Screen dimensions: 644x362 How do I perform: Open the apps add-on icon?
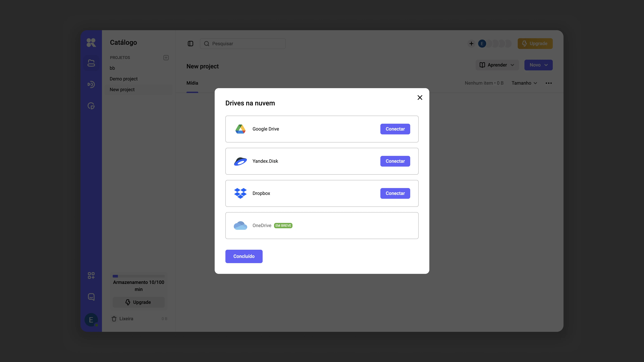[x=91, y=276]
